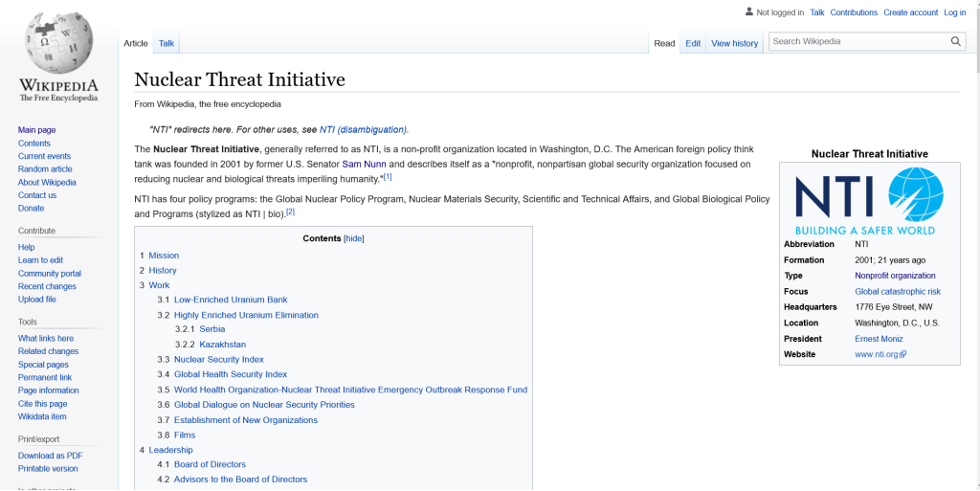The width and height of the screenshot is (980, 491).
Task: Open the Contributions link
Action: (x=854, y=12)
